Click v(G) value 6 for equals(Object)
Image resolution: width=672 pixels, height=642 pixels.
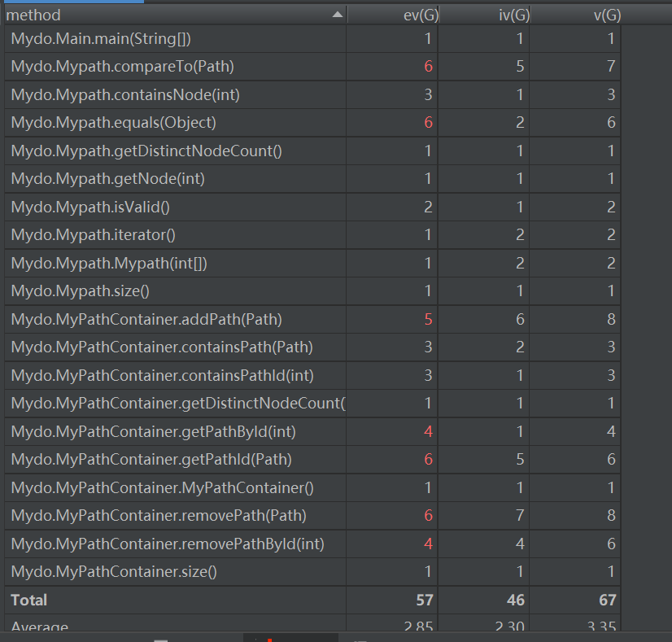coord(611,123)
